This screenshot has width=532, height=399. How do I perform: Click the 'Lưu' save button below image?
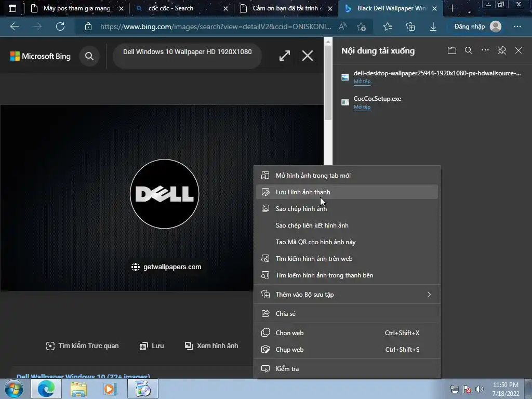[152, 345]
